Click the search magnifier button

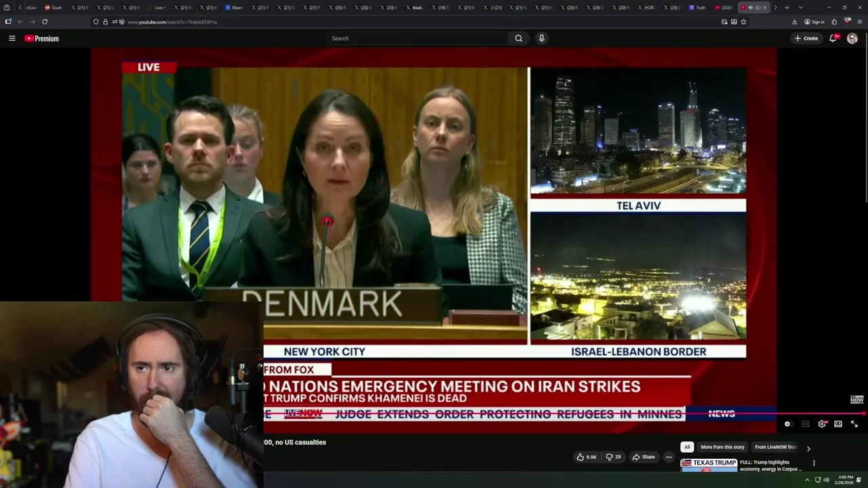[x=519, y=39]
